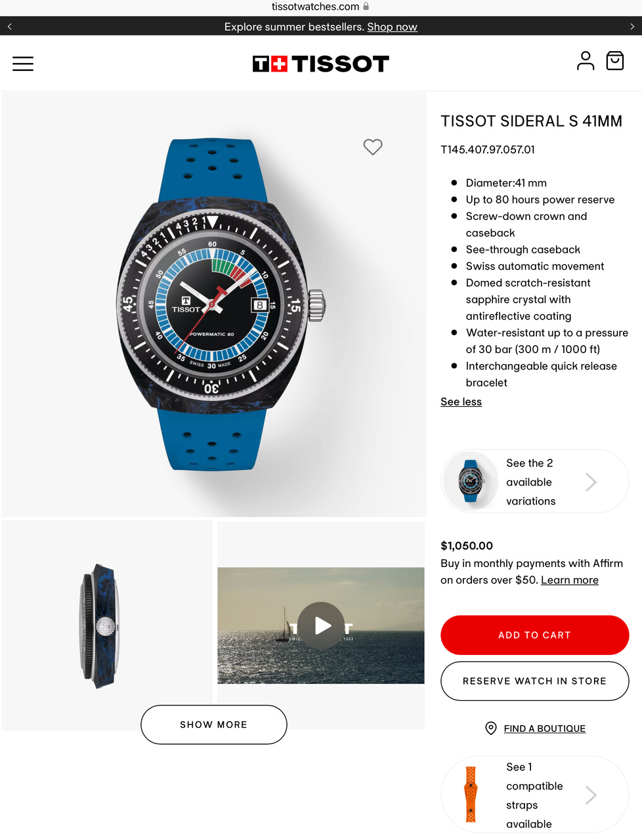Screen dimensions: 642x840
Task: Open the user account icon
Action: pos(585,61)
